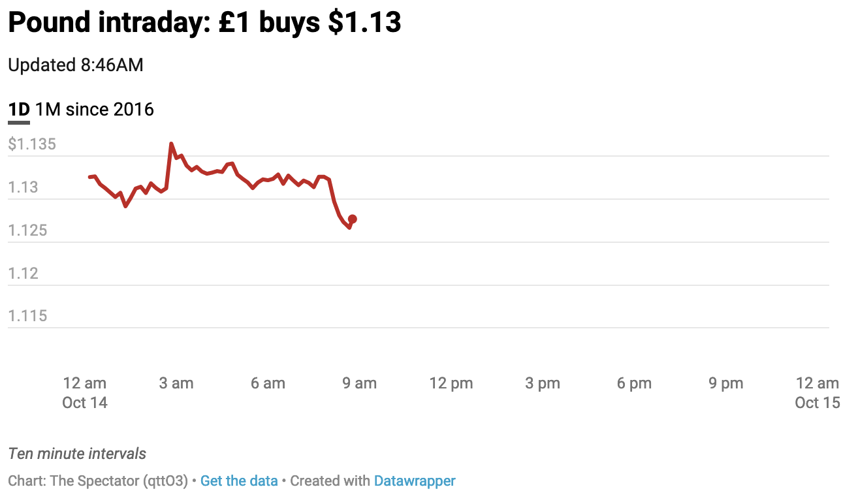The height and width of the screenshot is (504, 858).
Task: Click the line's highest peak near 3 am
Action: (171, 144)
